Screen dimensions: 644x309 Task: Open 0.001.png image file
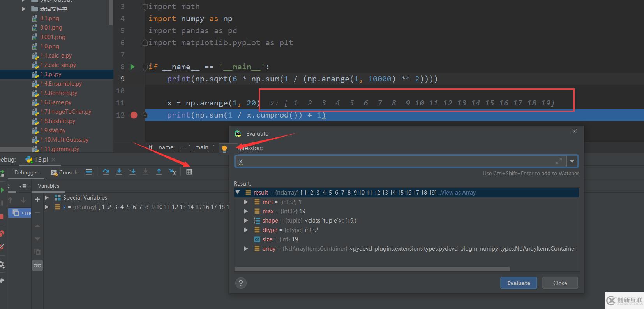(53, 37)
